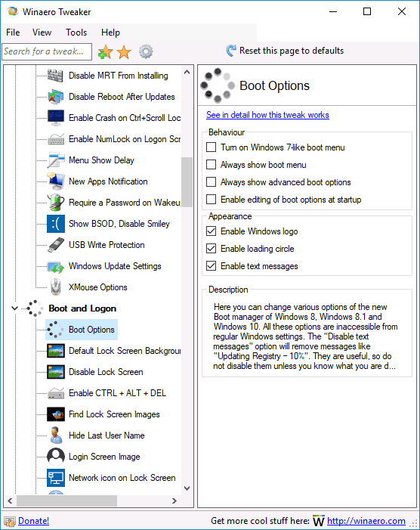Click the Default Lock Screen Background icon

point(55,351)
